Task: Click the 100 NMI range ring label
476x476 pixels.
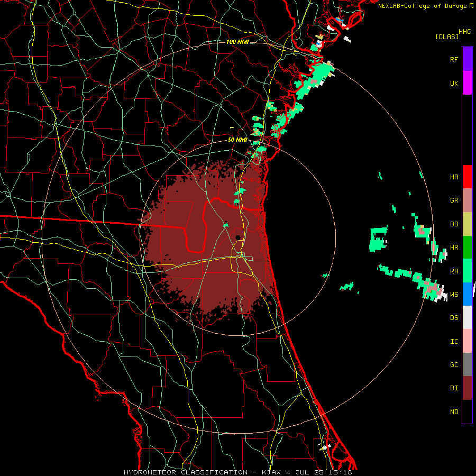Action: [x=237, y=42]
